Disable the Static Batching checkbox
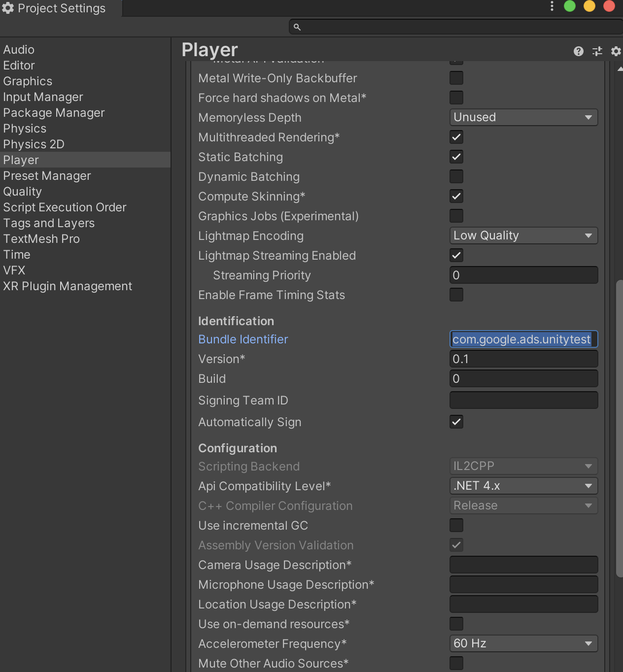Image resolution: width=623 pixels, height=672 pixels. pyautogui.click(x=456, y=157)
